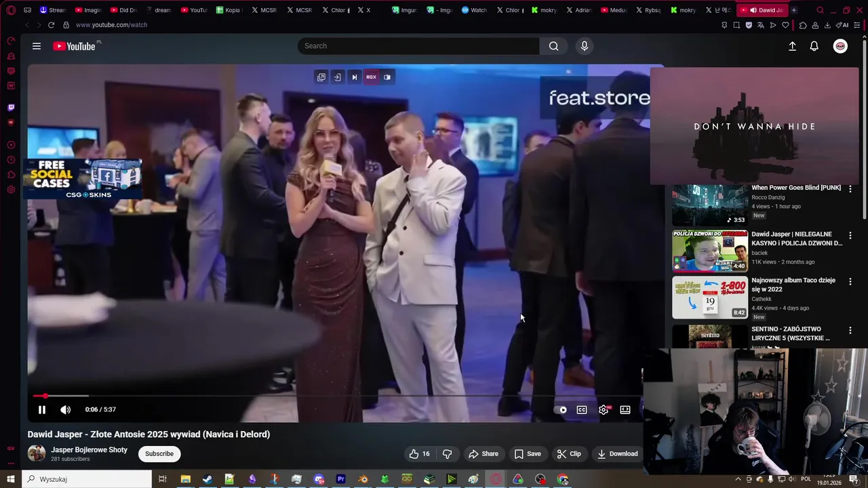Go to the YouTube home logo
The height and width of the screenshot is (488, 868).
(74, 46)
